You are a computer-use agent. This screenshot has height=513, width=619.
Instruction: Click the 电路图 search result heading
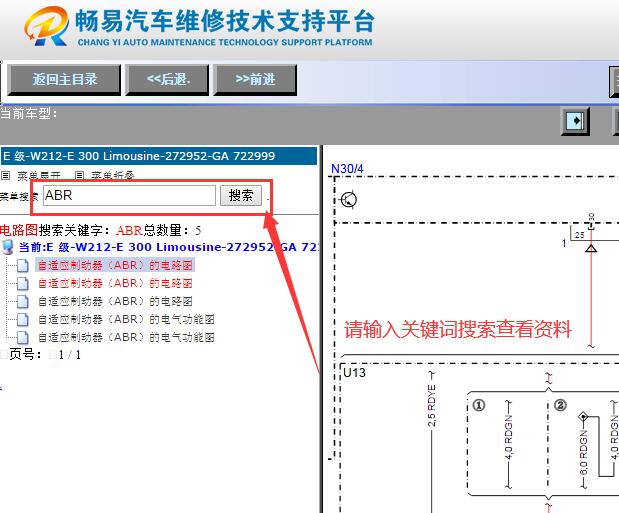[19, 230]
